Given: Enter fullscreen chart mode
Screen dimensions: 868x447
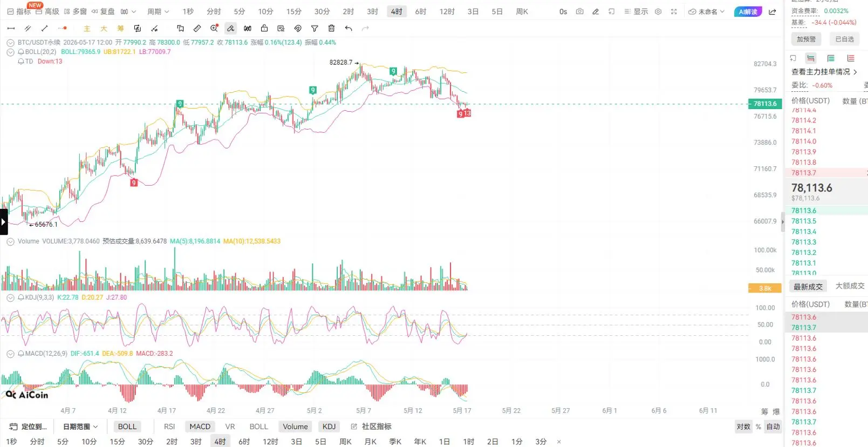Looking at the screenshot, I should pyautogui.click(x=674, y=11).
